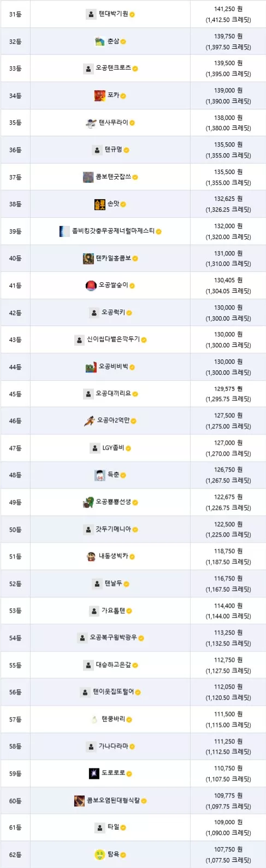Click username 텐이웃집또털어
The width and height of the screenshot is (266, 868).
113,692
